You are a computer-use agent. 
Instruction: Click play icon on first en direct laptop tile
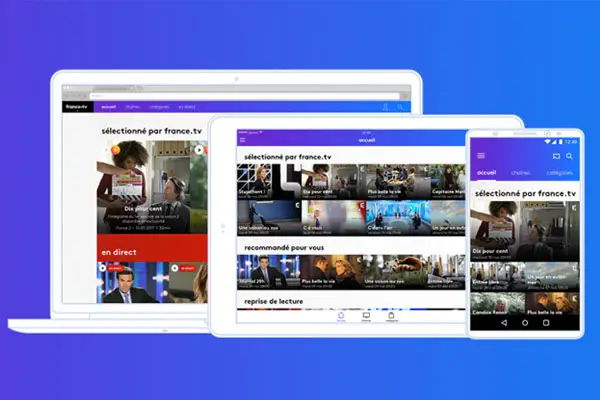(103, 268)
